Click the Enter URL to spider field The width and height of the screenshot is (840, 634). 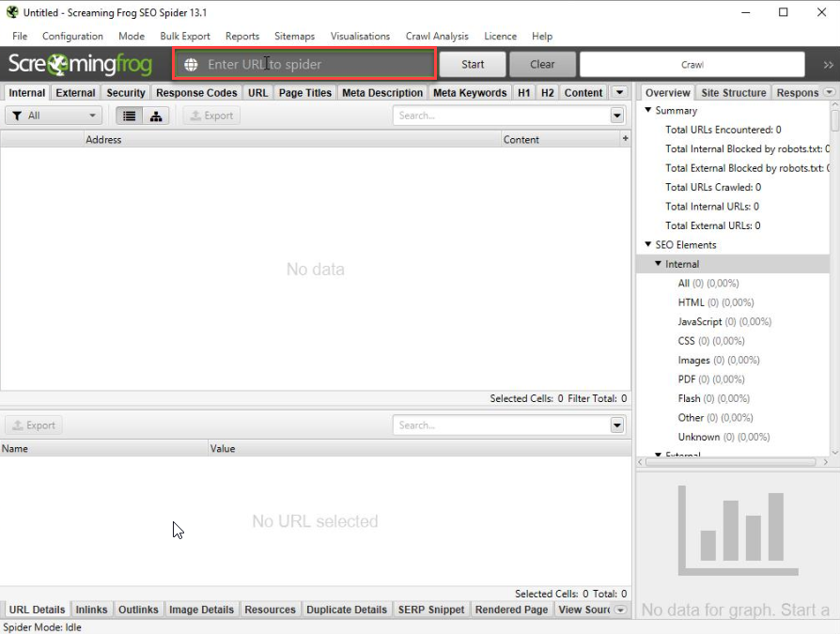304,64
